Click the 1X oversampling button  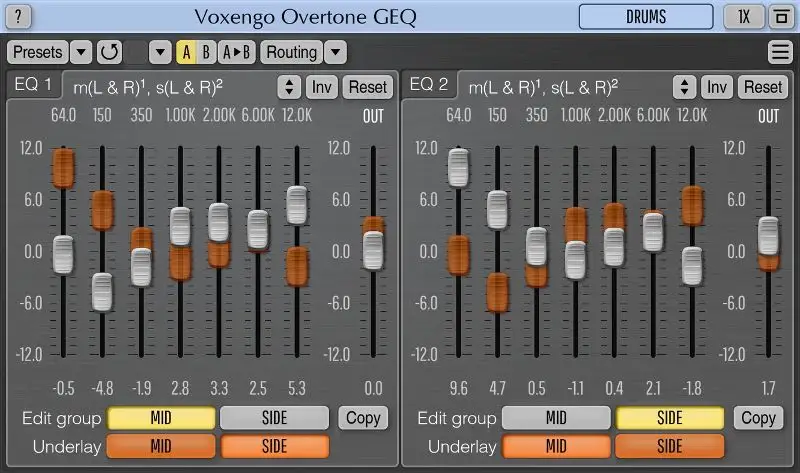744,17
